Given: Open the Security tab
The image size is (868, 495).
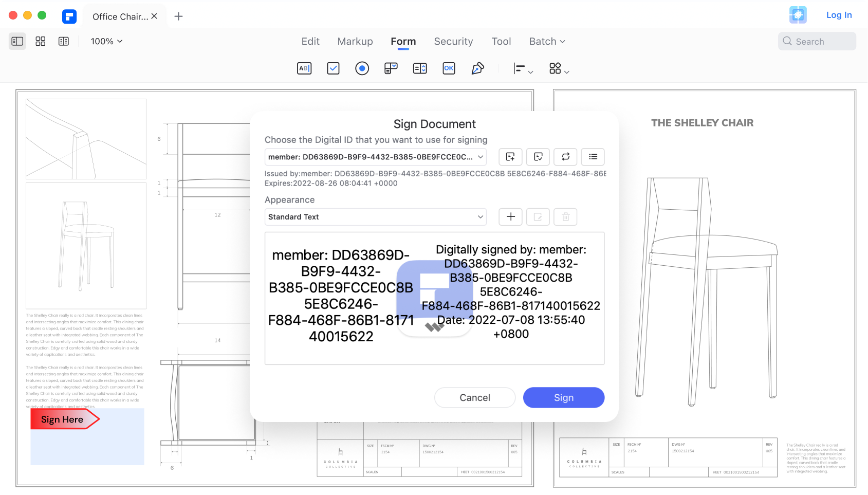Looking at the screenshot, I should tap(453, 41).
